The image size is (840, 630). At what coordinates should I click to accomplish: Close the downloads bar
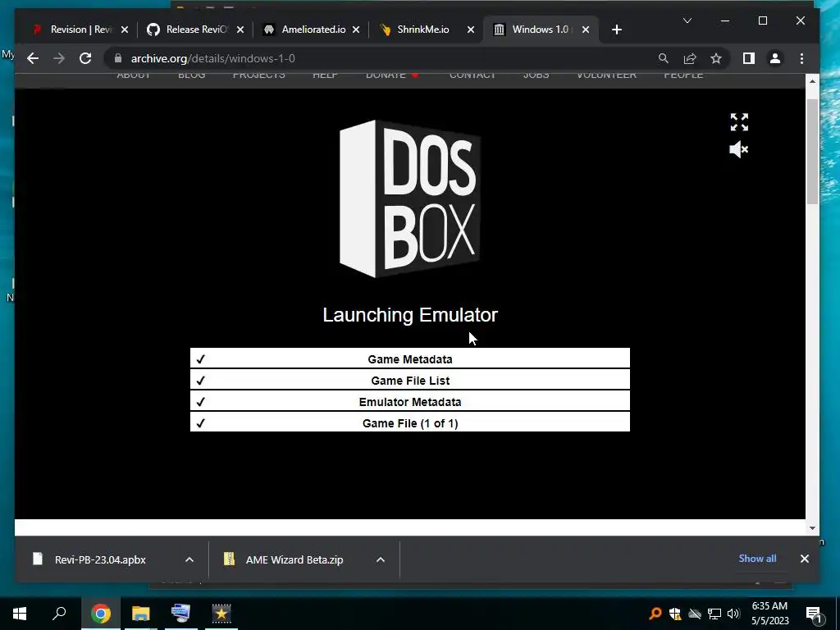(x=804, y=558)
